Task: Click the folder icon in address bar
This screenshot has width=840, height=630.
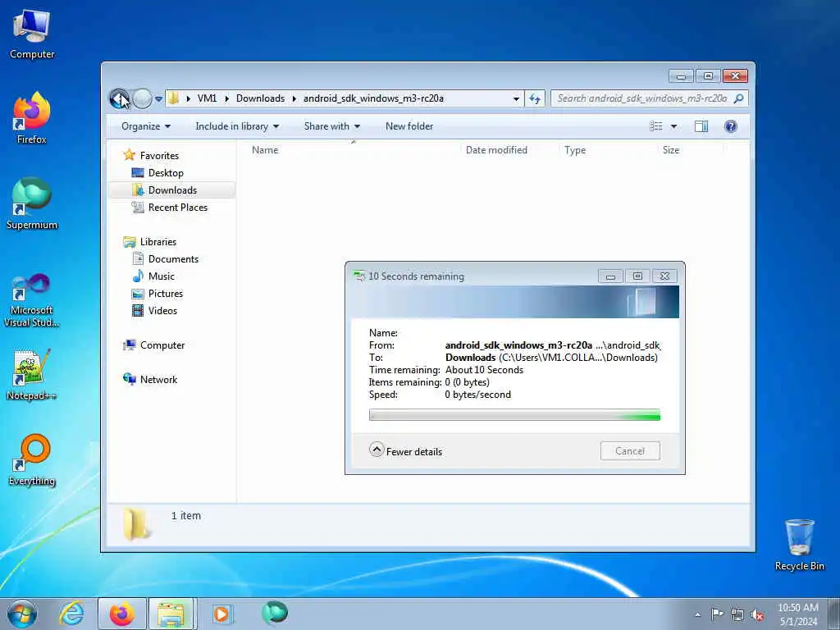Action: [174, 98]
